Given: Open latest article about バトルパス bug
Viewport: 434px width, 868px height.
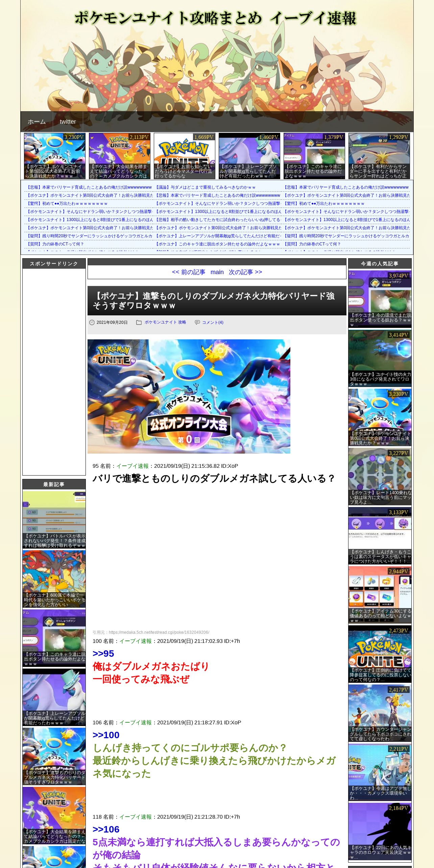Looking at the screenshot, I should [54, 520].
